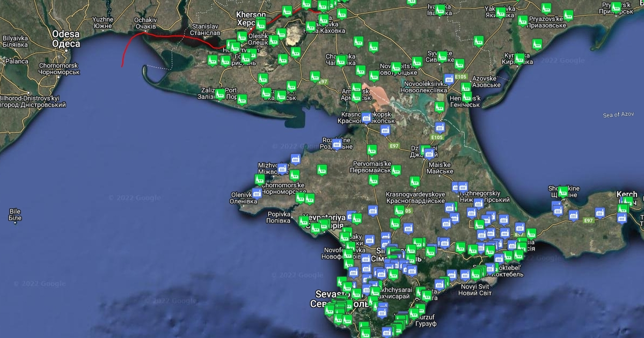This screenshot has height=338, width=644.
Task: Click the blue factory marker beside Novooleksiivka E105 shield
Action: click(x=449, y=79)
